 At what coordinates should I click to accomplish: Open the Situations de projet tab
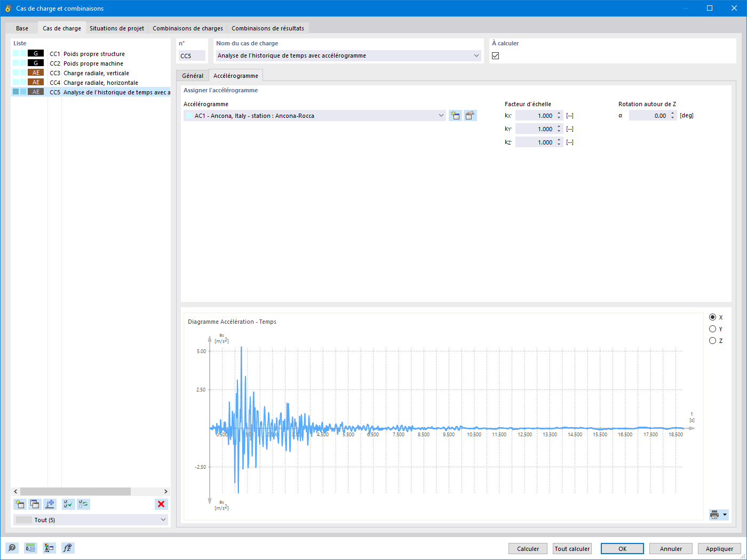(117, 28)
